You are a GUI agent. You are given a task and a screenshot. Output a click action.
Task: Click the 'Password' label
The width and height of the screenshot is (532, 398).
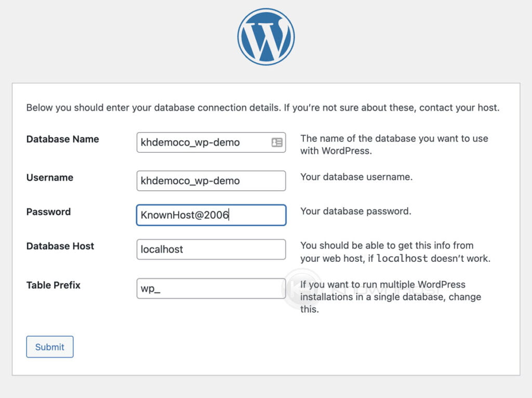pos(48,211)
